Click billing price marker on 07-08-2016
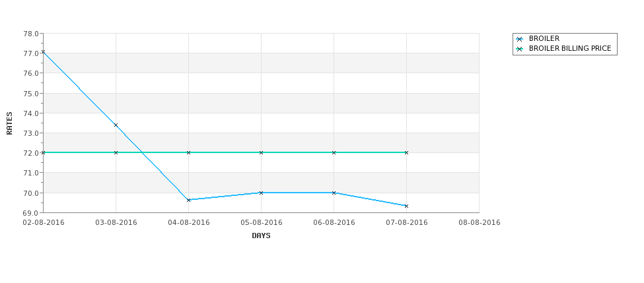 (x=407, y=152)
